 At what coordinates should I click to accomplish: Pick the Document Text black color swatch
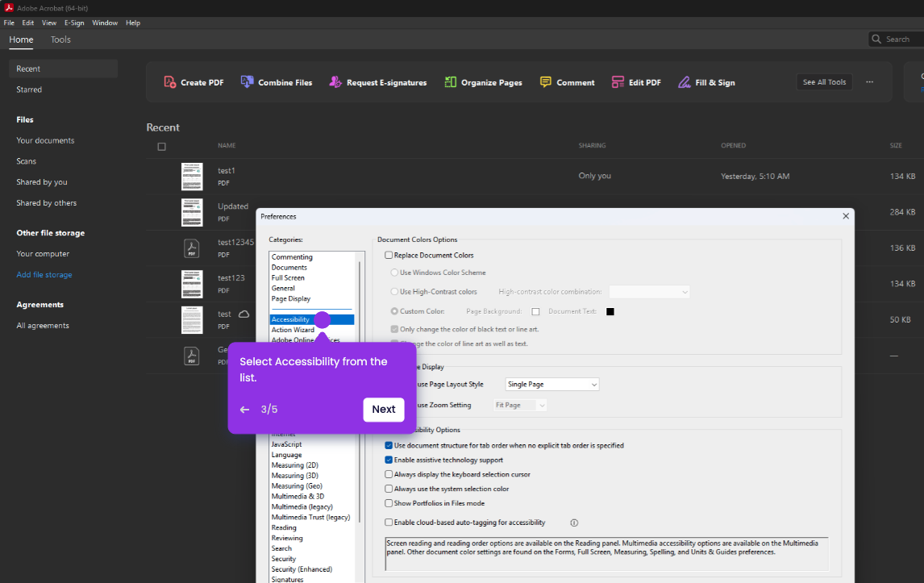click(610, 311)
